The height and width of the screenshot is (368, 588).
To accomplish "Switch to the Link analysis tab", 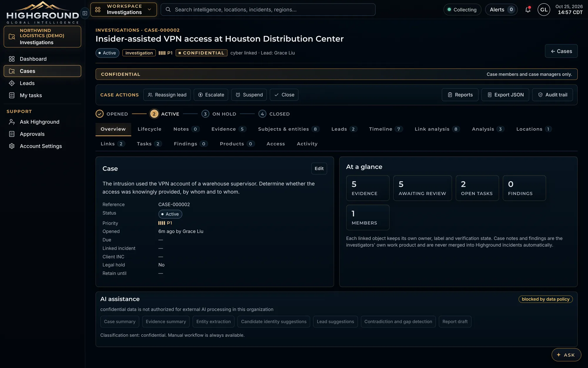I will point(437,129).
